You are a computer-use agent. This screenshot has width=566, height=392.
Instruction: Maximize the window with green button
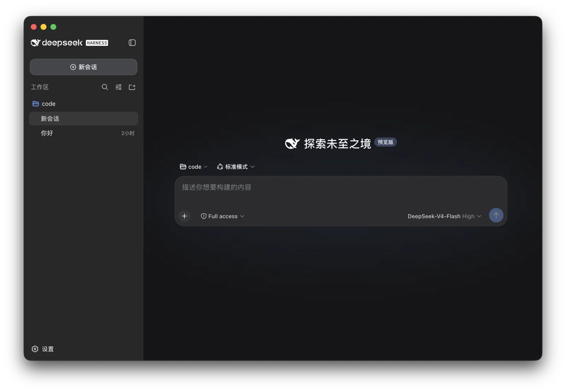click(x=53, y=27)
